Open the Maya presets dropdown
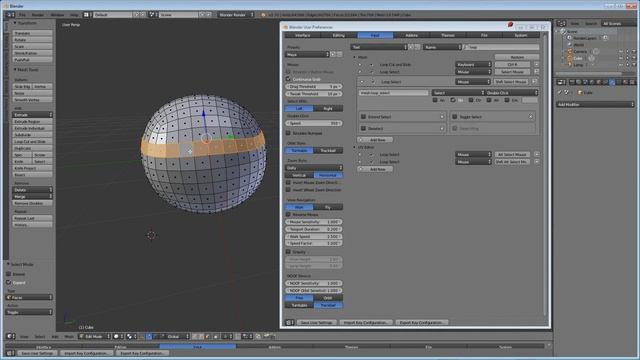Viewport: 640px width, 360px height. click(307, 54)
